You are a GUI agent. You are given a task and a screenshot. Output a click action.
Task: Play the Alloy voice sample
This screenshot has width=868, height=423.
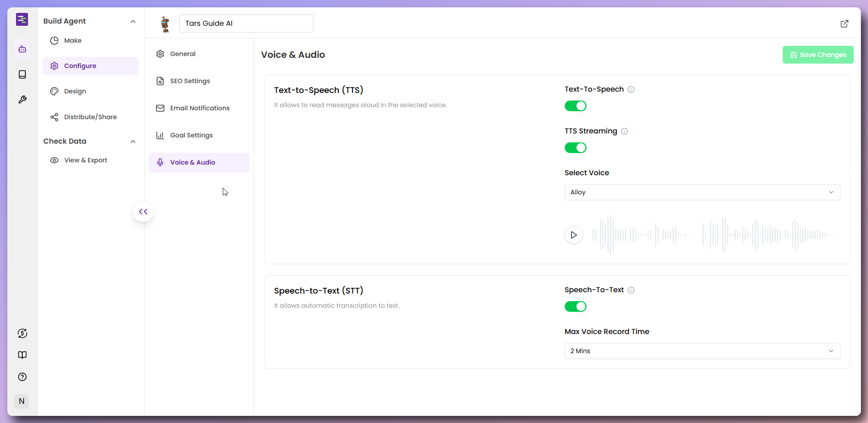click(x=574, y=235)
